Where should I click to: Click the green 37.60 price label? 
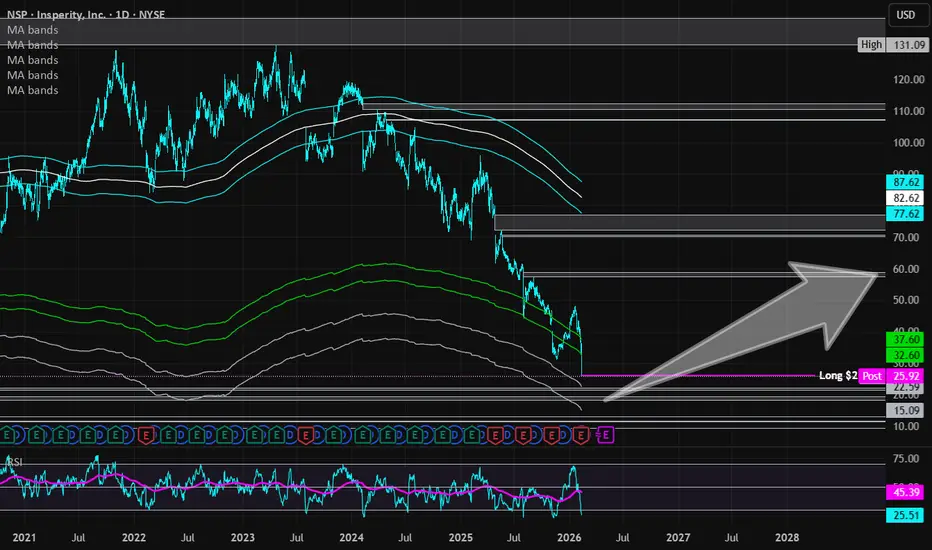click(x=905, y=340)
